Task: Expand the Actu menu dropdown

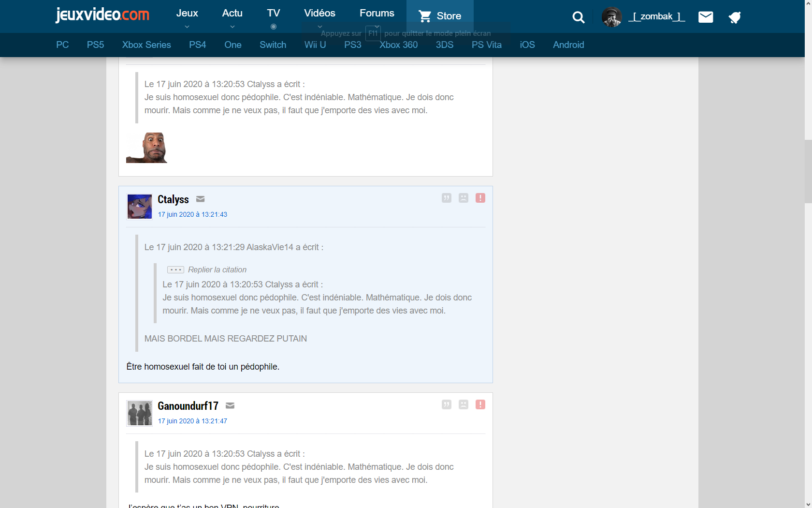Action: click(232, 14)
